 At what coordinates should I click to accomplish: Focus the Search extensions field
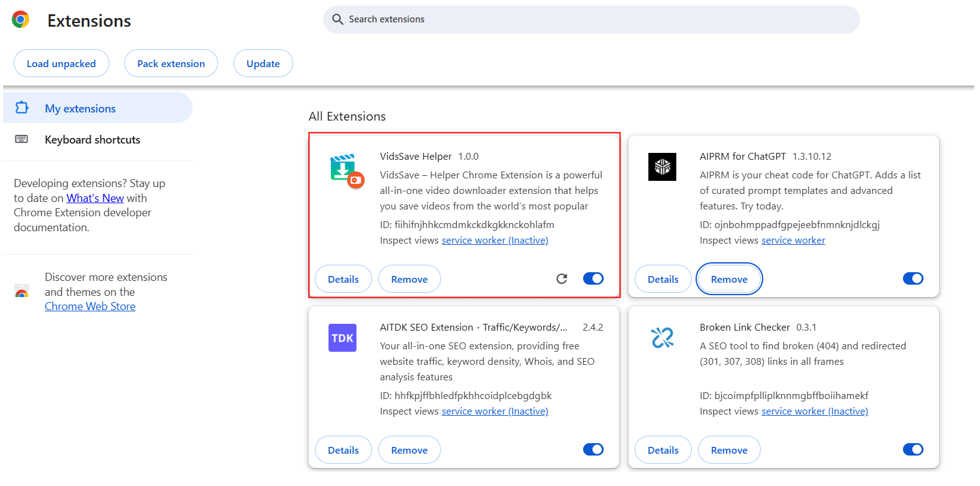591,19
